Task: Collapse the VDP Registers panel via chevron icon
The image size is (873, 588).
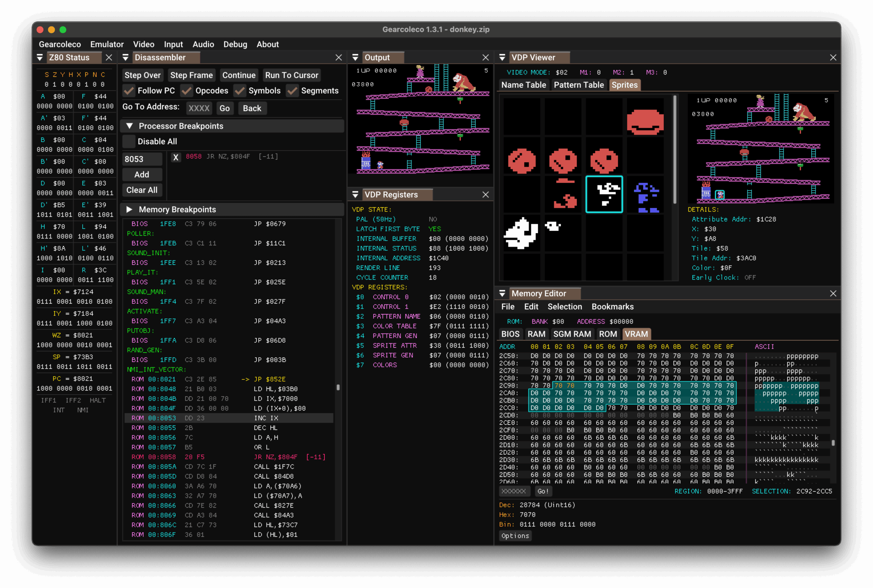Action: click(x=356, y=194)
